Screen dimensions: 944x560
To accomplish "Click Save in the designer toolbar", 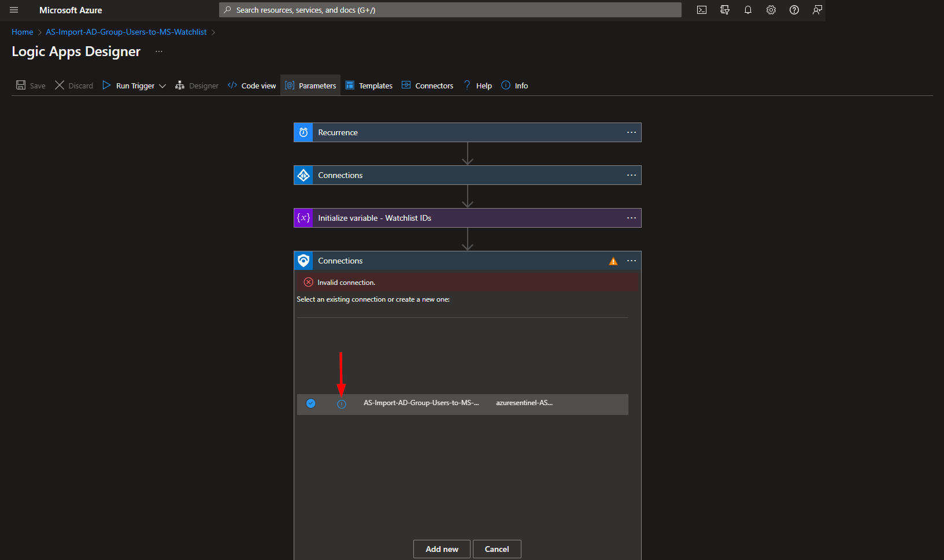I will coord(31,86).
